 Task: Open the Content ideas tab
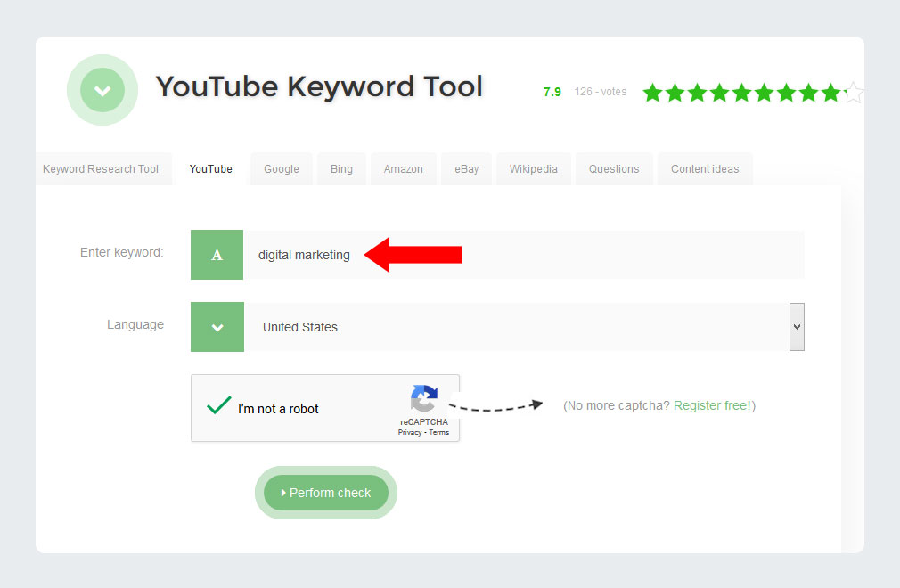pyautogui.click(x=705, y=169)
